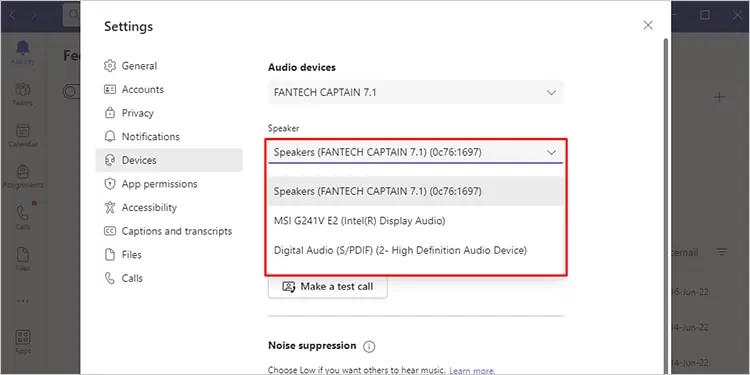Expand the Audio devices dropdown
This screenshot has width=750, height=375.
pyautogui.click(x=416, y=92)
